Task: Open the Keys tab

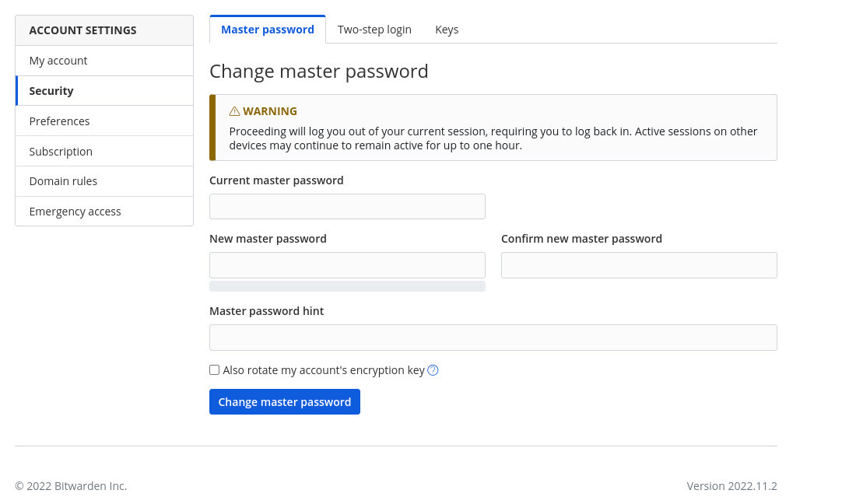Action: 447,30
